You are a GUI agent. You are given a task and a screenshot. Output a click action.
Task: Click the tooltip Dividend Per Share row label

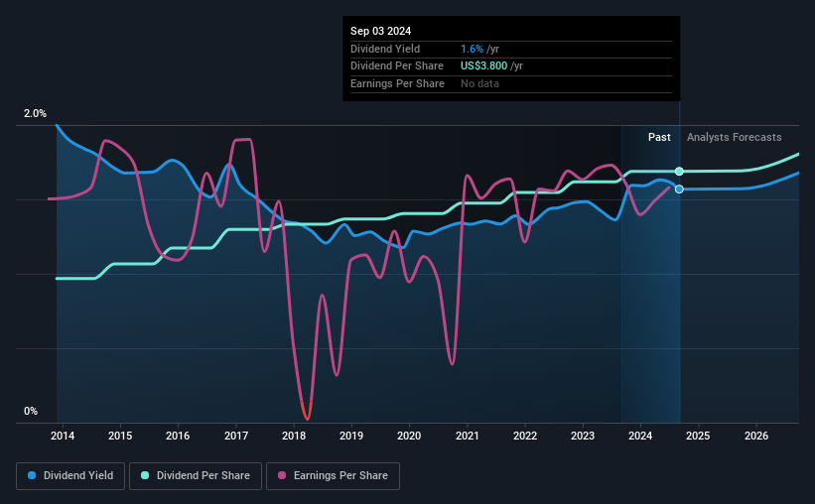tap(397, 66)
